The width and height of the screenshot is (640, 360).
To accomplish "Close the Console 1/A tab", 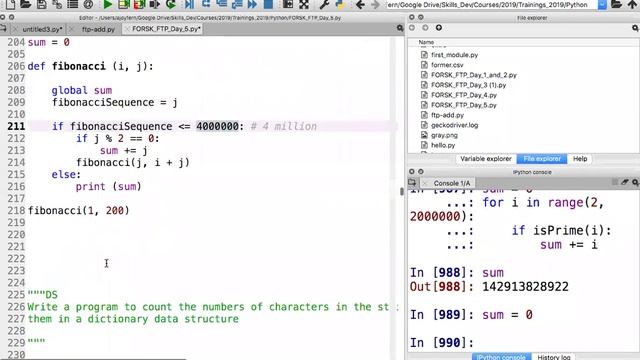I will (425, 183).
